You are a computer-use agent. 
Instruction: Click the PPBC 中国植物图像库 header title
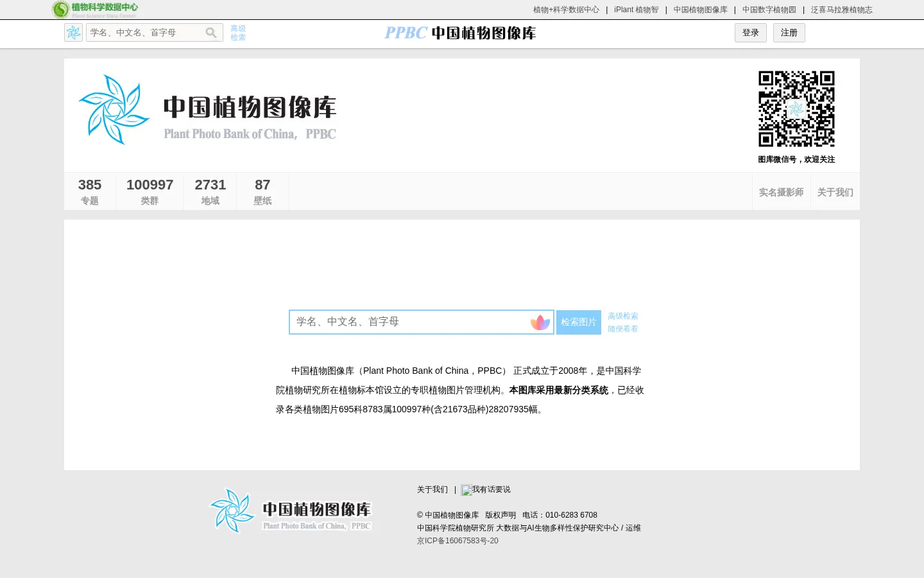point(460,33)
